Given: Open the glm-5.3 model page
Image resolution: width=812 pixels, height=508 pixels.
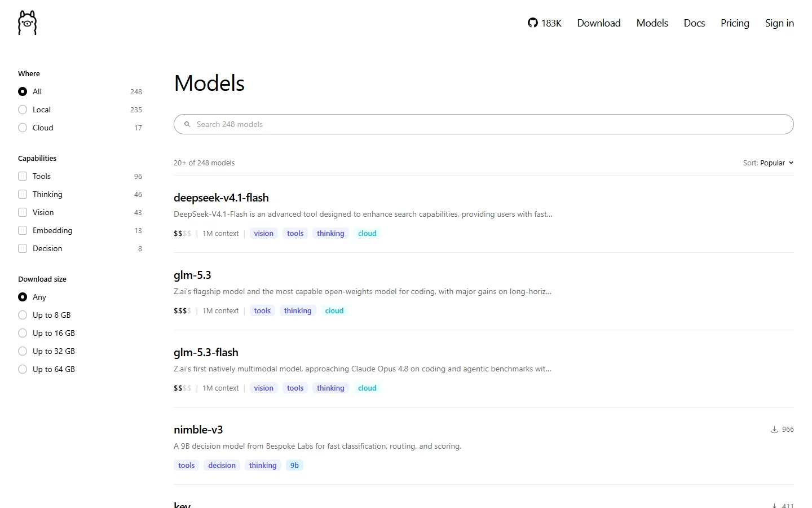Looking at the screenshot, I should point(192,275).
